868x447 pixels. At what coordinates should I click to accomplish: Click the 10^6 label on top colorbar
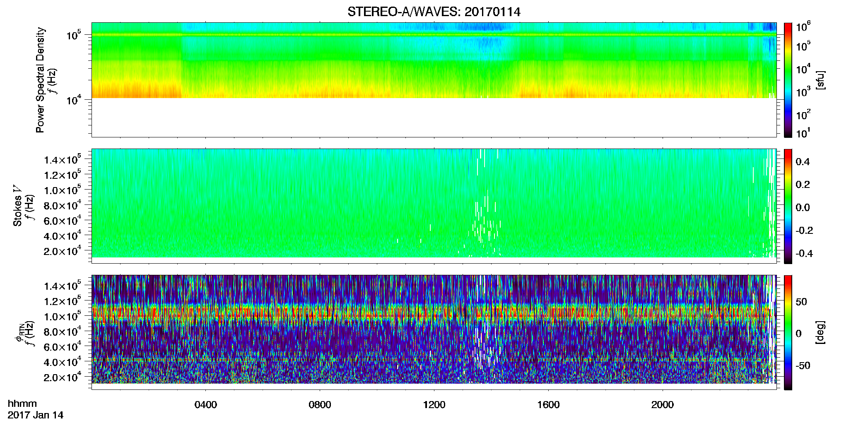(x=803, y=27)
